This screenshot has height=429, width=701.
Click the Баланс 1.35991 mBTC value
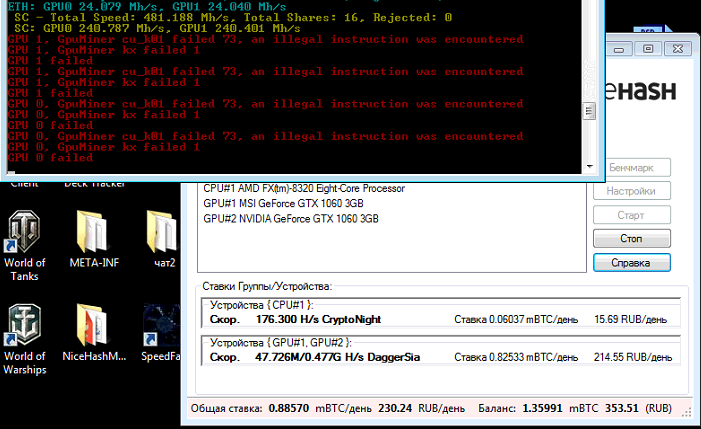[x=538, y=408]
